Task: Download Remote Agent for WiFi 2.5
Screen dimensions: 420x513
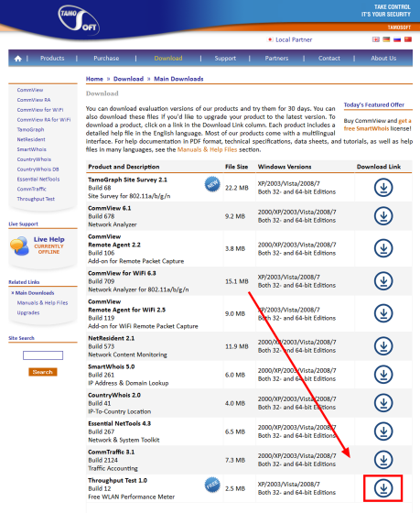Action: point(383,313)
